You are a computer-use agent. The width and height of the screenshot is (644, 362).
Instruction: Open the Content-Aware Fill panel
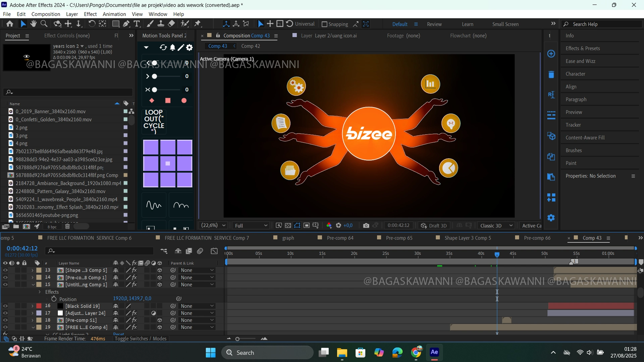pos(585,137)
